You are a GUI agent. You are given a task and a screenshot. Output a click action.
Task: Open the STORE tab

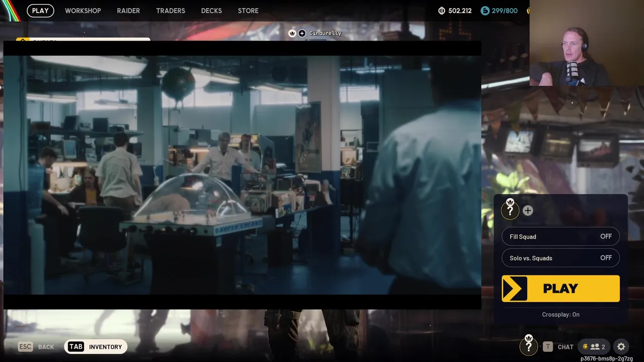[248, 11]
